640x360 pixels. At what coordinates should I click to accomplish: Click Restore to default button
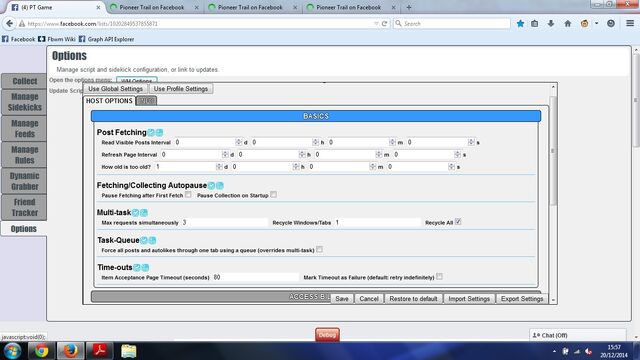click(x=413, y=299)
